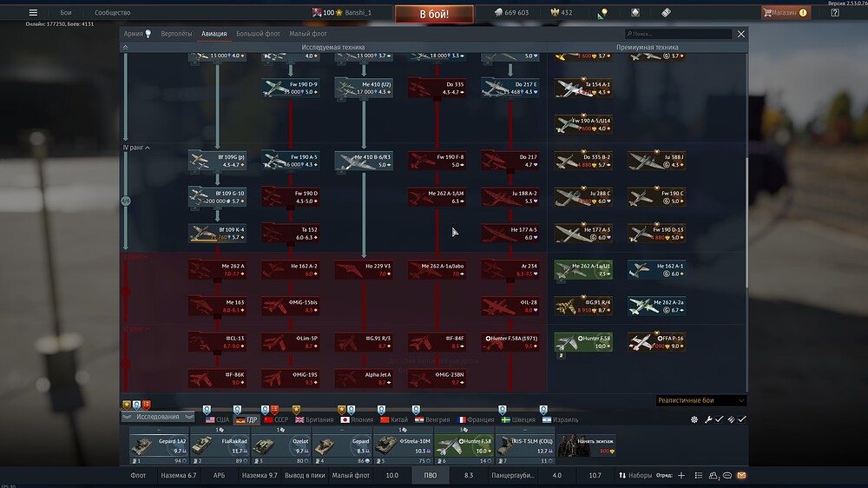Click the vehicle search field
The height and width of the screenshot is (488, 868).
[x=681, y=34]
